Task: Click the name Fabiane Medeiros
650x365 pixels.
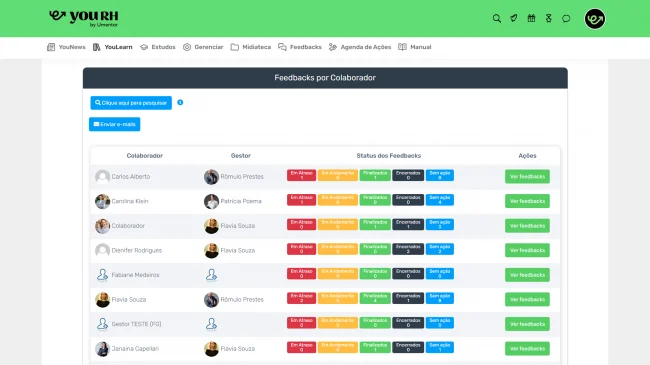Action: pos(136,275)
